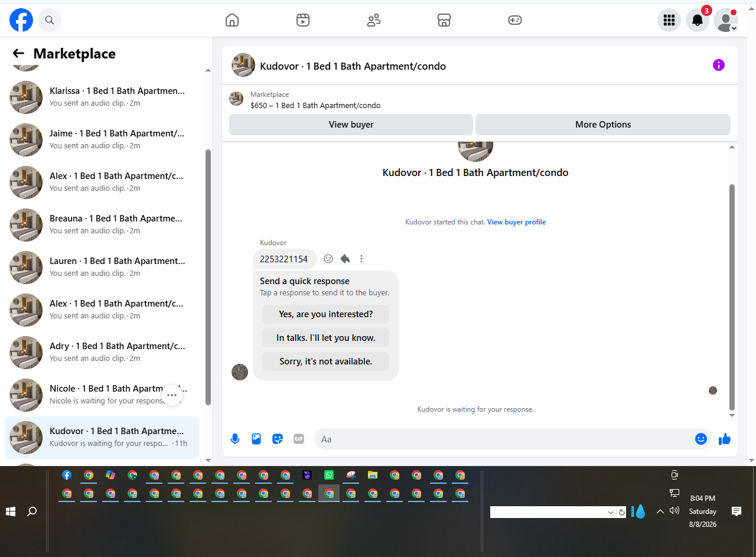The image size is (756, 557).
Task: Click the back arrow beside Marketplace
Action: pyautogui.click(x=18, y=54)
